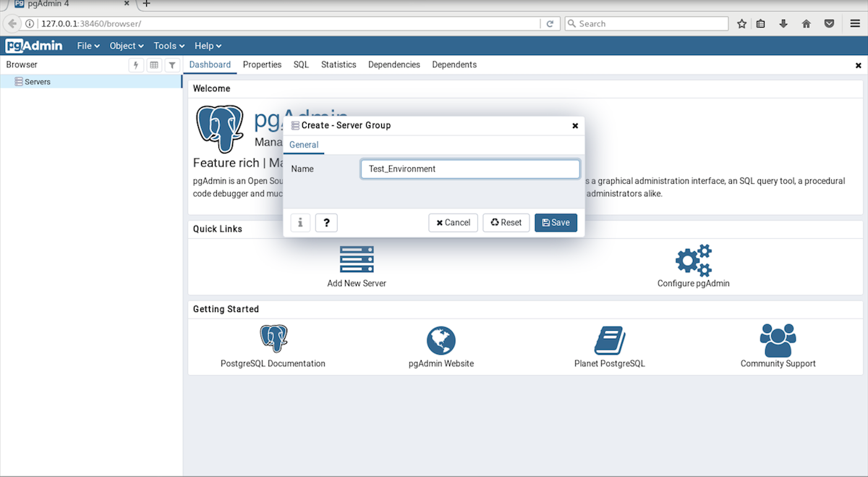Show bookmarks list icon in Firefox toolbar
Image resolution: width=868 pixels, height=477 pixels.
point(761,24)
